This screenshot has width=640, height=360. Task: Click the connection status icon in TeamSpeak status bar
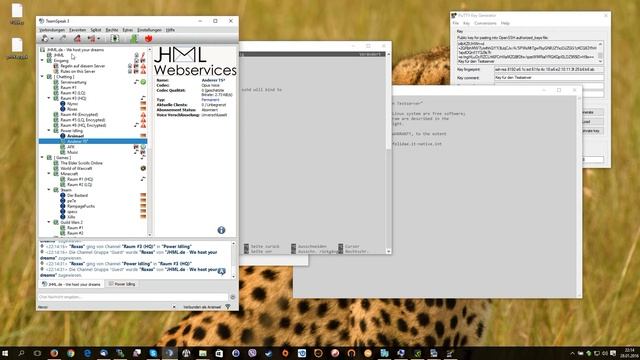pyautogui.click(x=228, y=307)
